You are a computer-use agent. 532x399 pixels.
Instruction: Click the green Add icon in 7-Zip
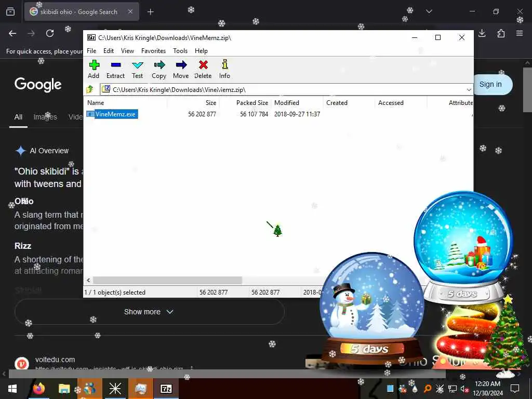(94, 65)
